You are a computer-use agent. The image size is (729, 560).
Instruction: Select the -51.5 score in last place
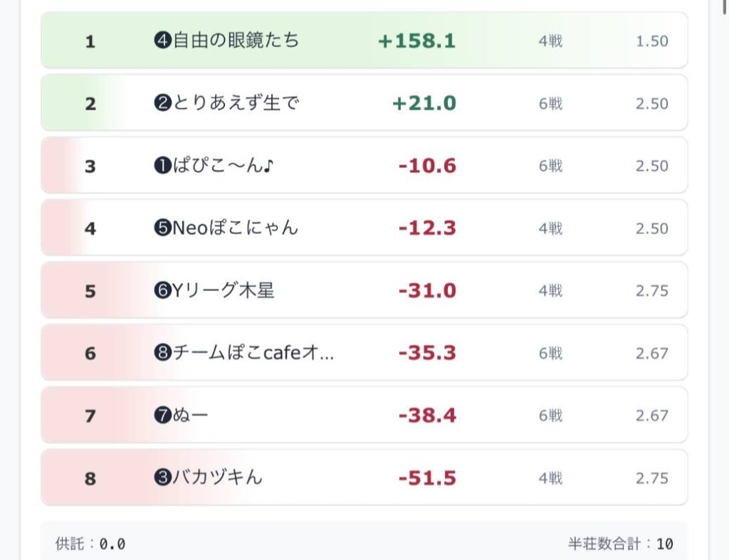point(427,478)
